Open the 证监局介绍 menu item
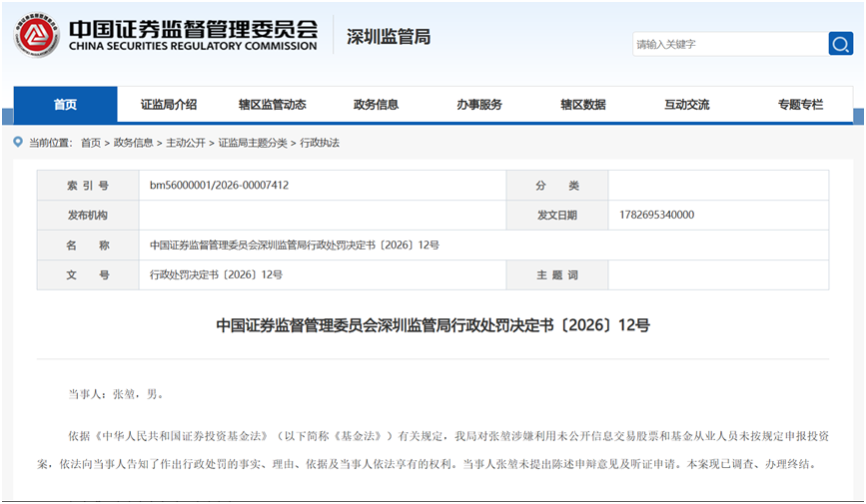This screenshot has width=866, height=504. 169,105
